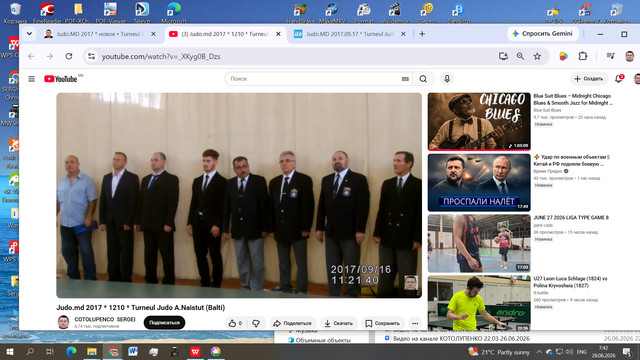Close the Judo.MD 2017.09.17 tab
Viewport: 640px width, 360px height.
[403, 34]
